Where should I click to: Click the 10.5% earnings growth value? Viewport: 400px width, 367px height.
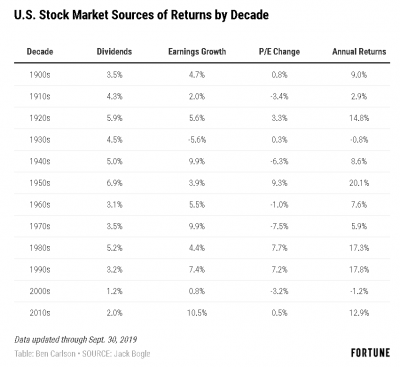(197, 313)
